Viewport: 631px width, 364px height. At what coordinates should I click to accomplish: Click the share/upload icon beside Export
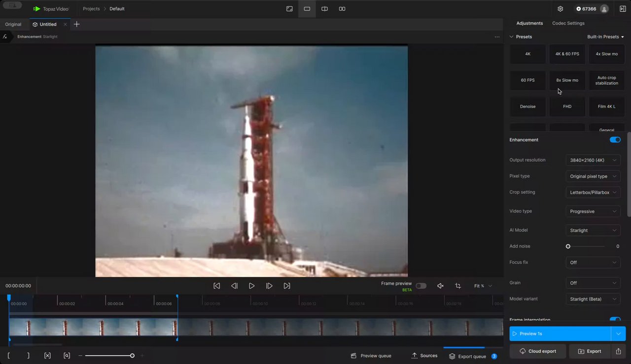click(x=618, y=351)
